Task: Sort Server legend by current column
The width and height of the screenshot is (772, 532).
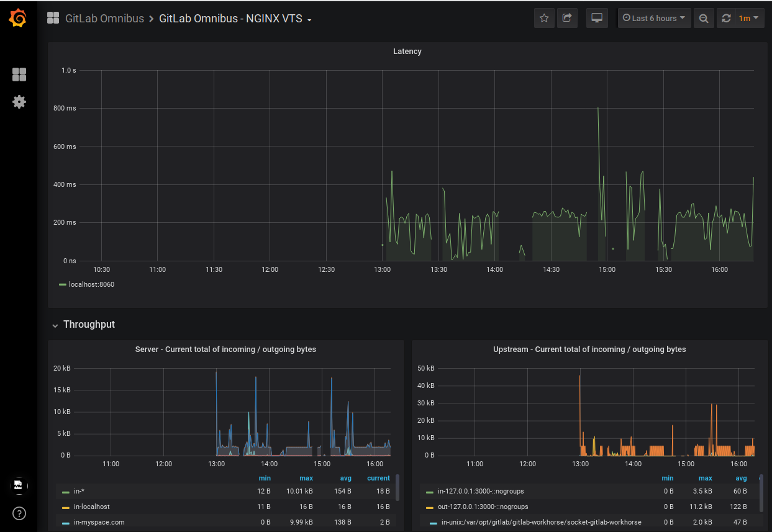Action: (x=378, y=479)
